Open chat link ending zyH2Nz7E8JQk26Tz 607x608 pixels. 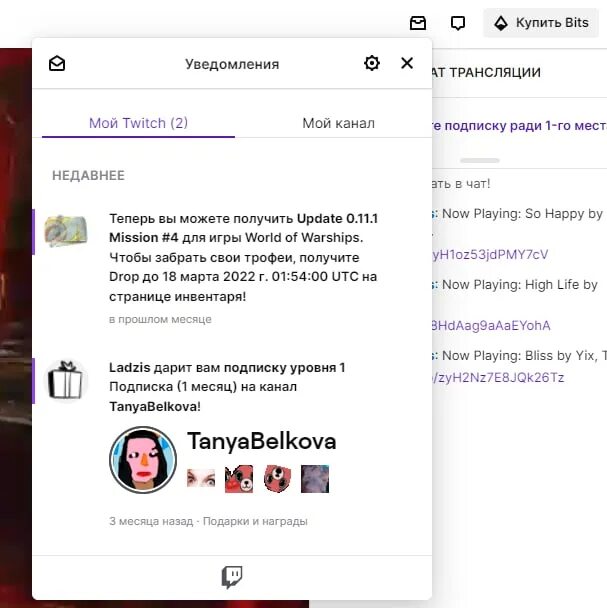pos(498,377)
